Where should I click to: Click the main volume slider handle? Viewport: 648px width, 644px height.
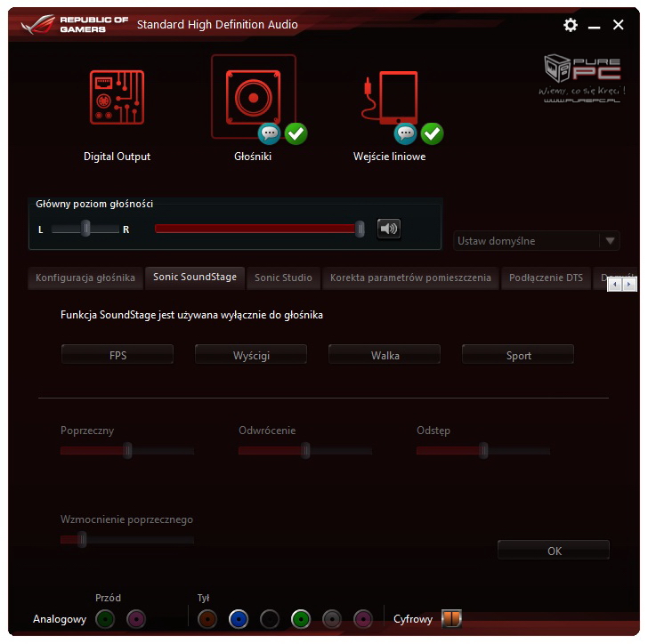[360, 229]
